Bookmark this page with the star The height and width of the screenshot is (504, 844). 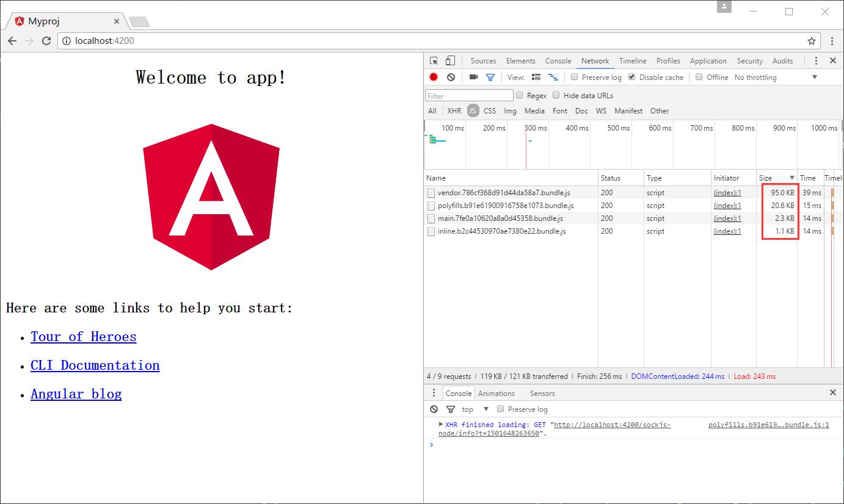(812, 41)
